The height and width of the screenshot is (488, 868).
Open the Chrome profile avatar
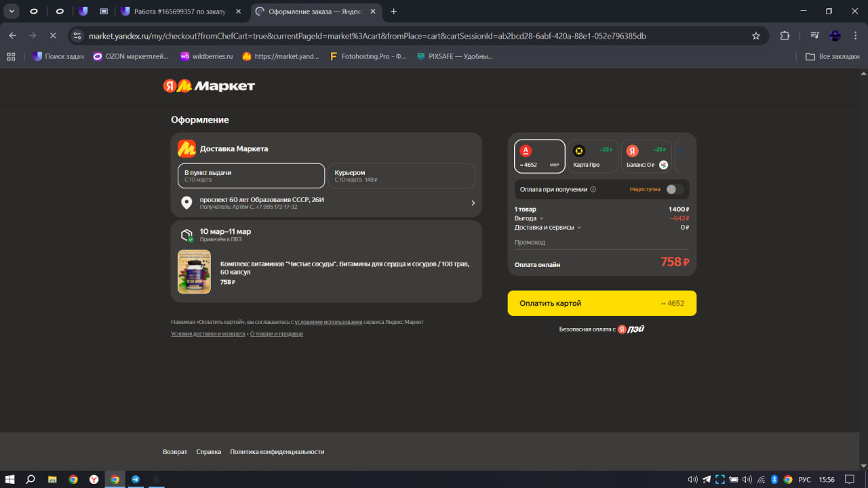[x=835, y=36]
